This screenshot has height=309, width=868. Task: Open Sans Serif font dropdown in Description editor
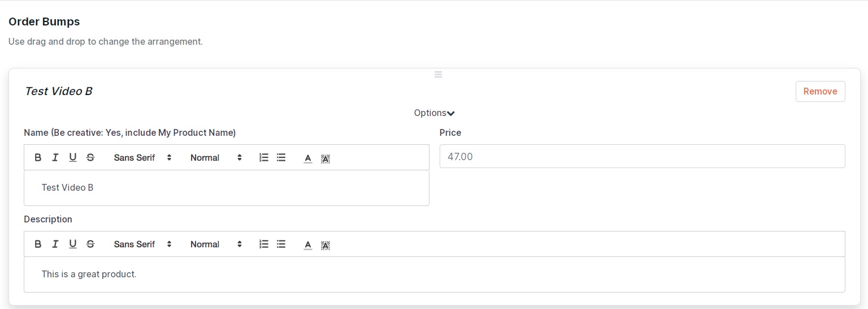click(x=142, y=244)
